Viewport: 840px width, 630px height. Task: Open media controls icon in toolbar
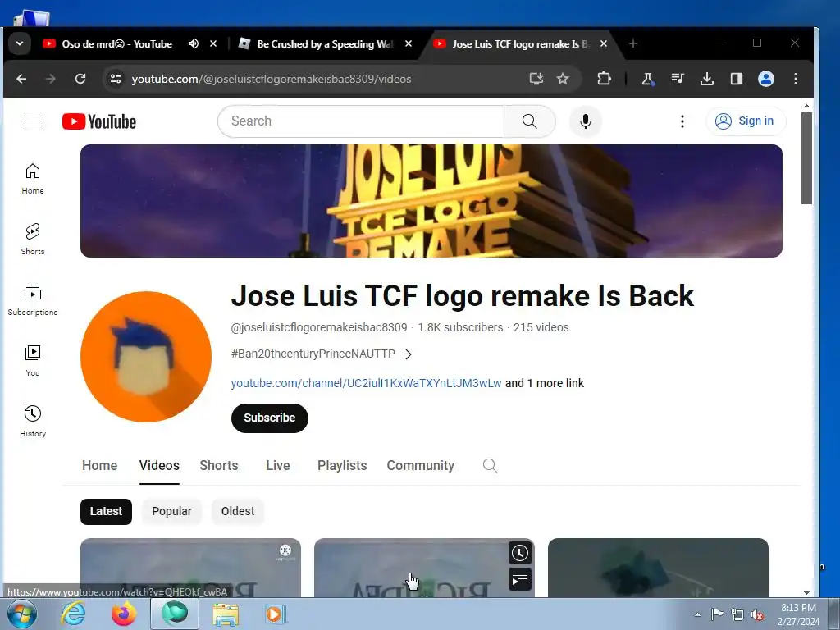point(678,79)
